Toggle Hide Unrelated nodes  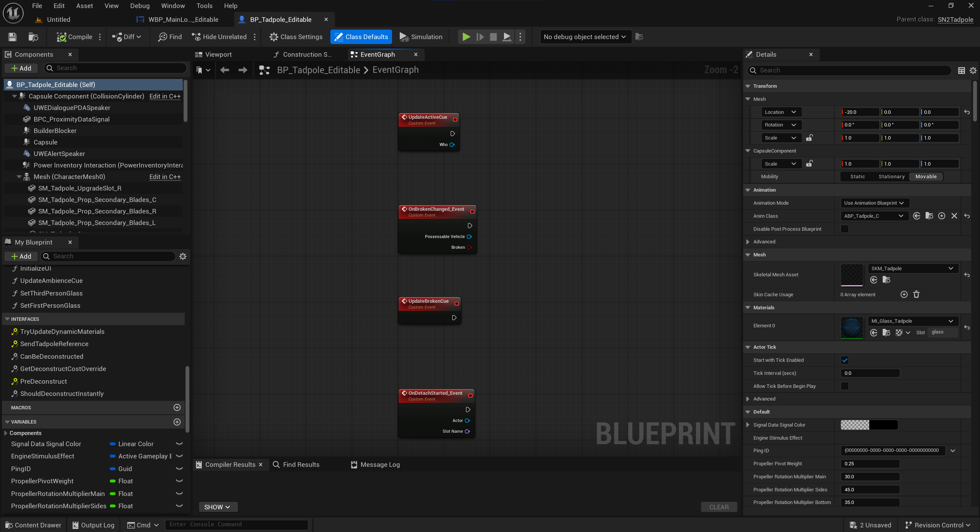point(219,37)
